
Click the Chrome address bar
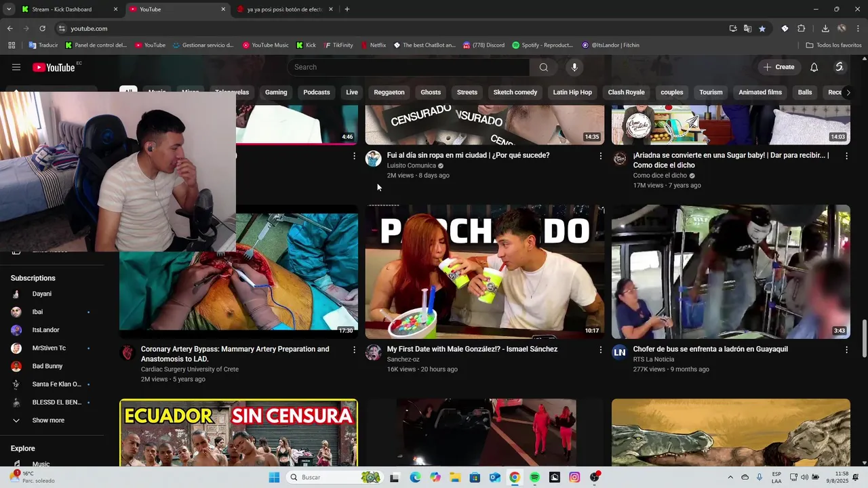click(x=390, y=28)
